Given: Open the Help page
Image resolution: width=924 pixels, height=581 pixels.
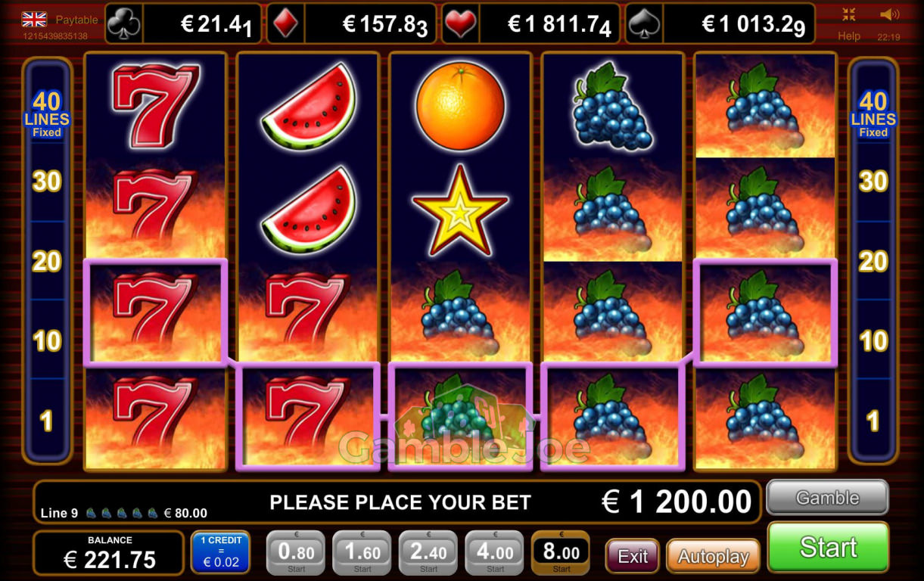Looking at the screenshot, I should click(x=849, y=36).
